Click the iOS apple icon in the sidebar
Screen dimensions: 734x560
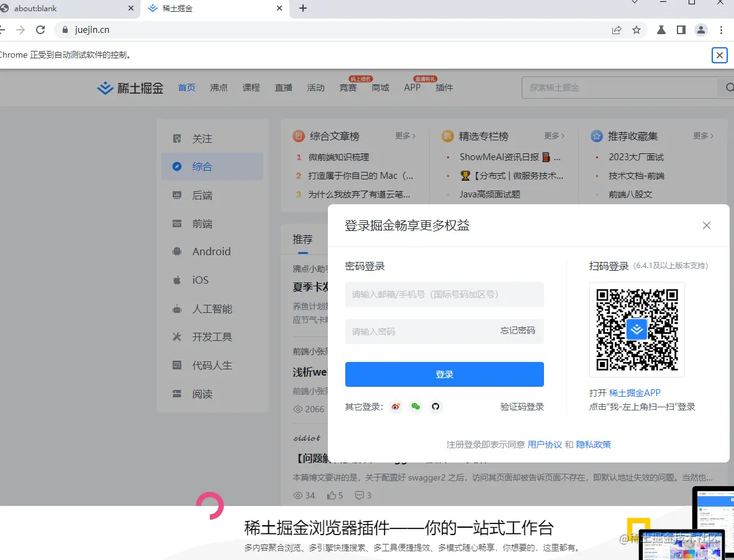pos(177,280)
